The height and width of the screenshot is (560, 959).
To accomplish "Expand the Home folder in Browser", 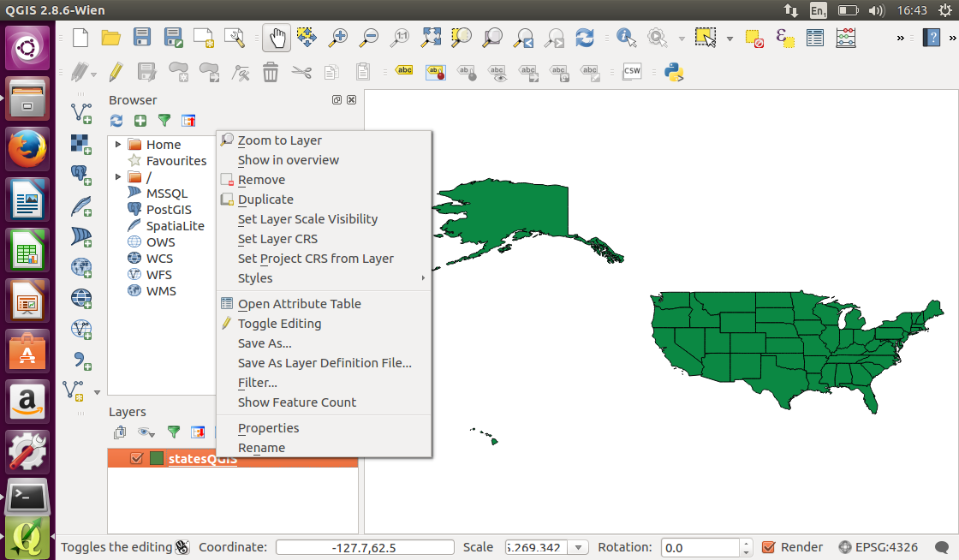I will pos(118,144).
